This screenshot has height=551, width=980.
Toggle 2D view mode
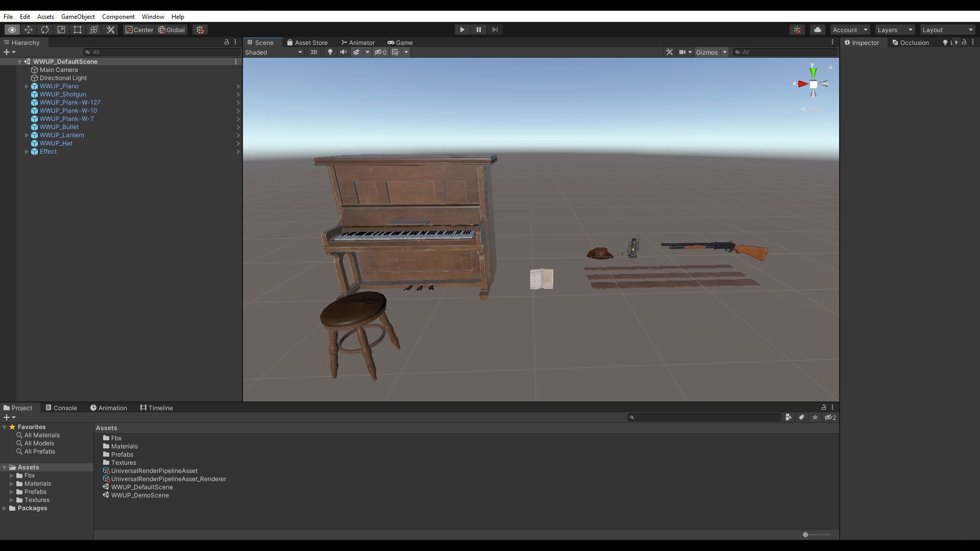pyautogui.click(x=313, y=52)
